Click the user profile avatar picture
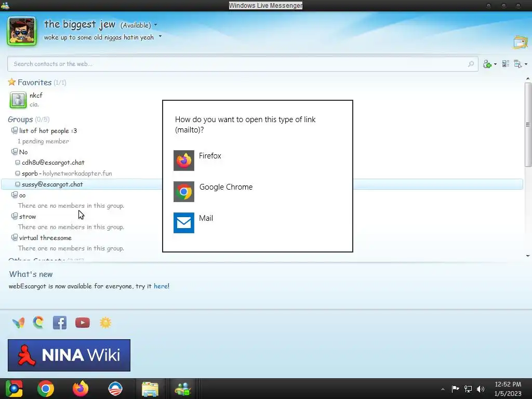 22,31
